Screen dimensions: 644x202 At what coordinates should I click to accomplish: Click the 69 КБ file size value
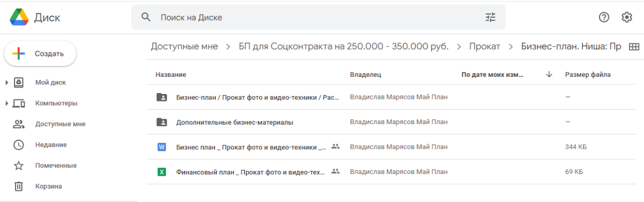click(x=574, y=172)
